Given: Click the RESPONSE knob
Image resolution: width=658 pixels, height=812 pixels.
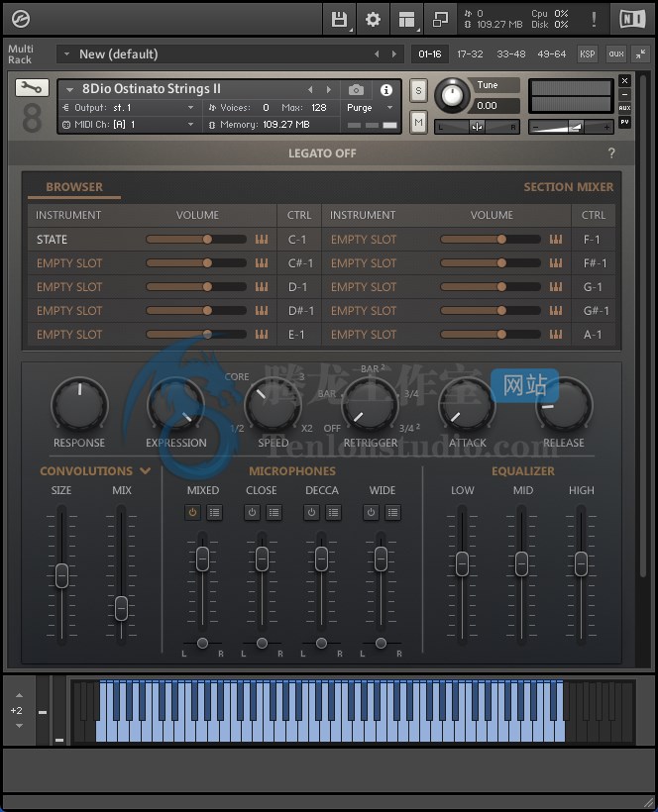Looking at the screenshot, I should tap(80, 404).
